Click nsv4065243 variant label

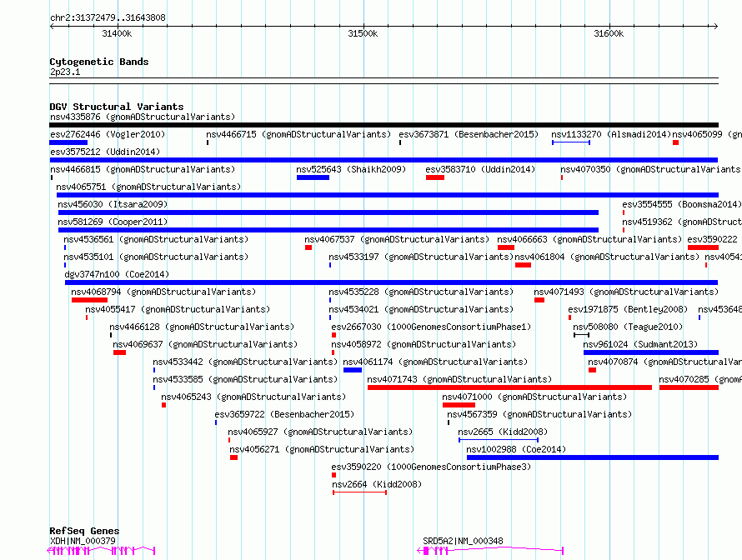click(x=253, y=397)
